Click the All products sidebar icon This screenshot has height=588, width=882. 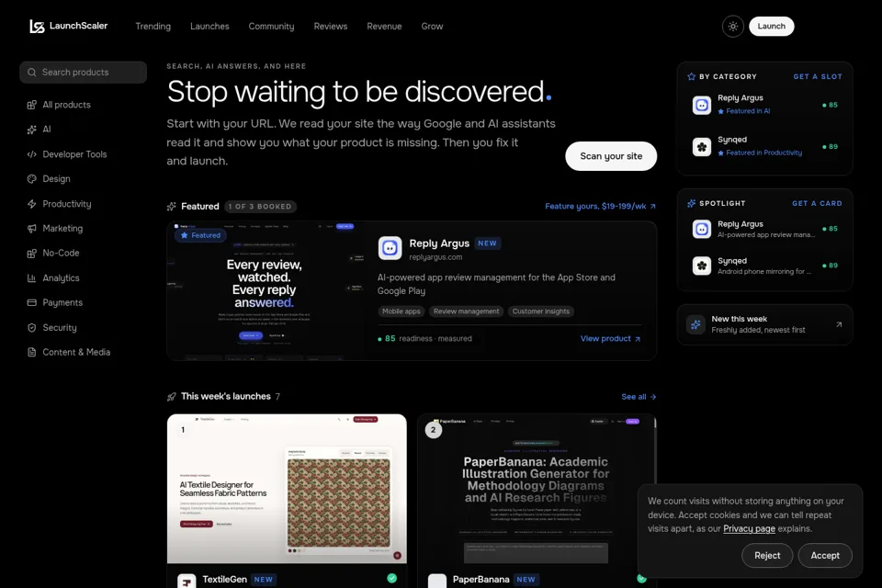coord(32,105)
